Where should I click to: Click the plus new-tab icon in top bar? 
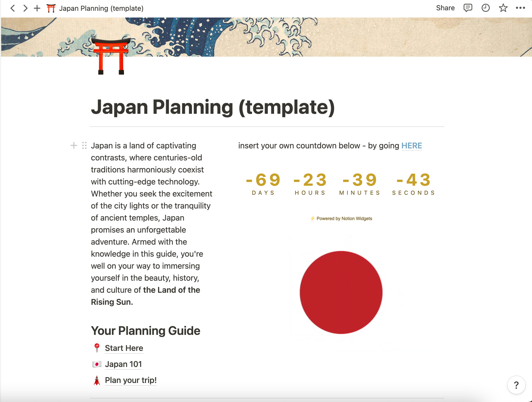pos(37,8)
